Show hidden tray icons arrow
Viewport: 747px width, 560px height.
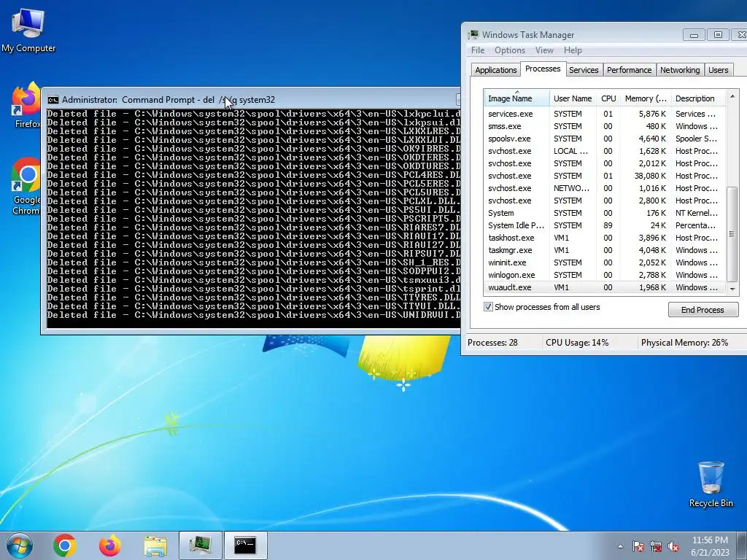coord(620,546)
